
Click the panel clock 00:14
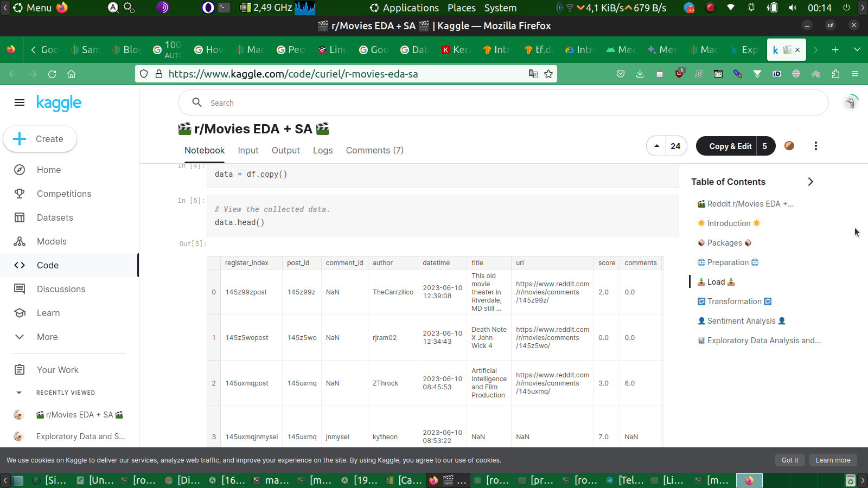tap(819, 8)
